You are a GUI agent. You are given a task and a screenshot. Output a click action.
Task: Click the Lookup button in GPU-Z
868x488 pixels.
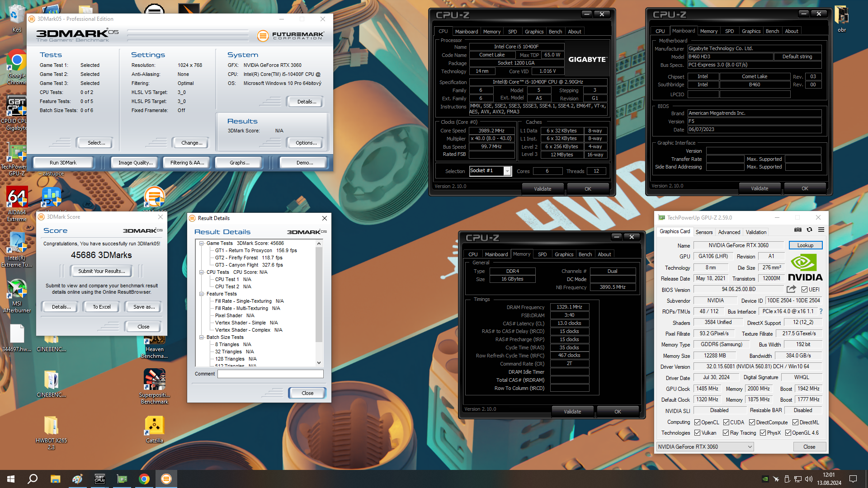805,245
